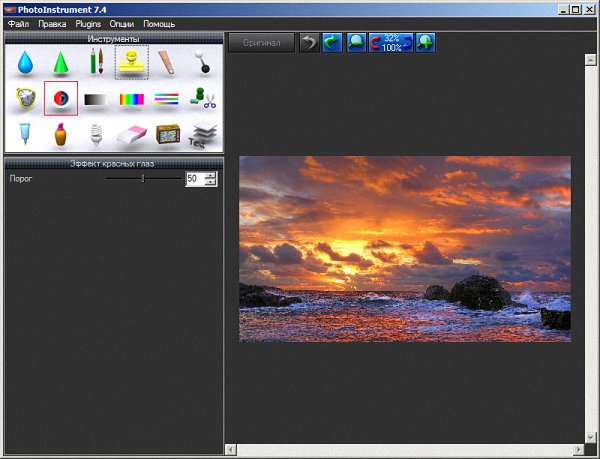Click the Оригинал button
Image resolution: width=600 pixels, height=459 pixels.
[262, 42]
